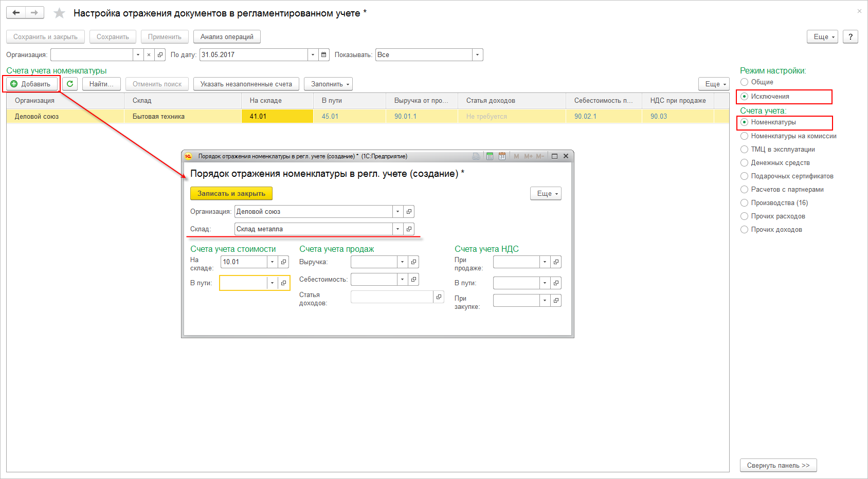This screenshot has width=868, height=479.
Task: Add this form to favorites star
Action: click(60, 13)
